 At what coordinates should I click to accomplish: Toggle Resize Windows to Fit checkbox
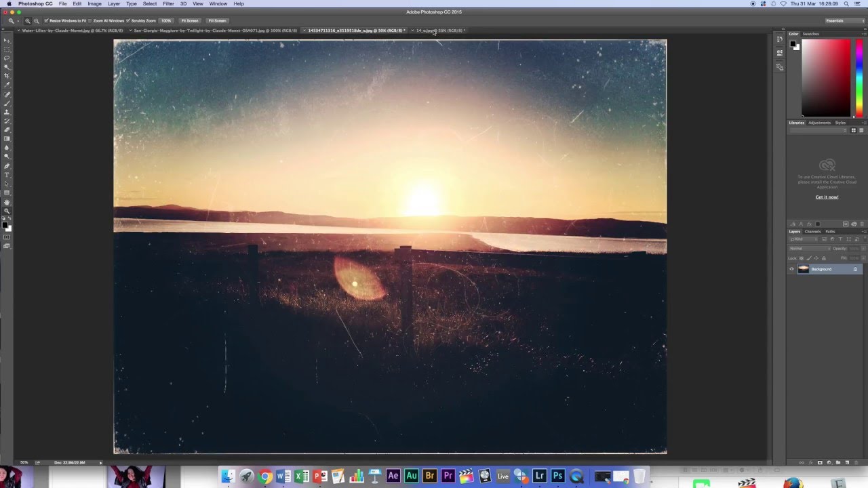46,21
